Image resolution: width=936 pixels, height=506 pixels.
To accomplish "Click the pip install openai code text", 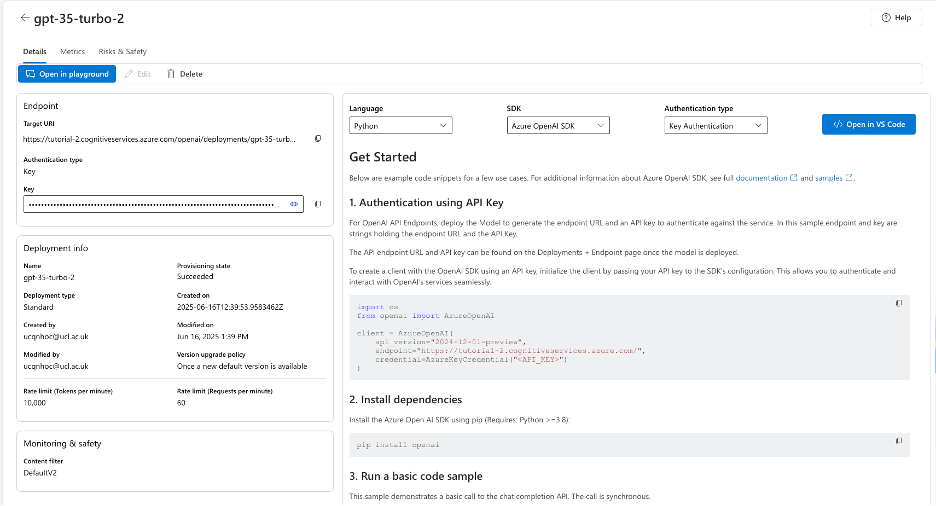I will tap(398, 445).
